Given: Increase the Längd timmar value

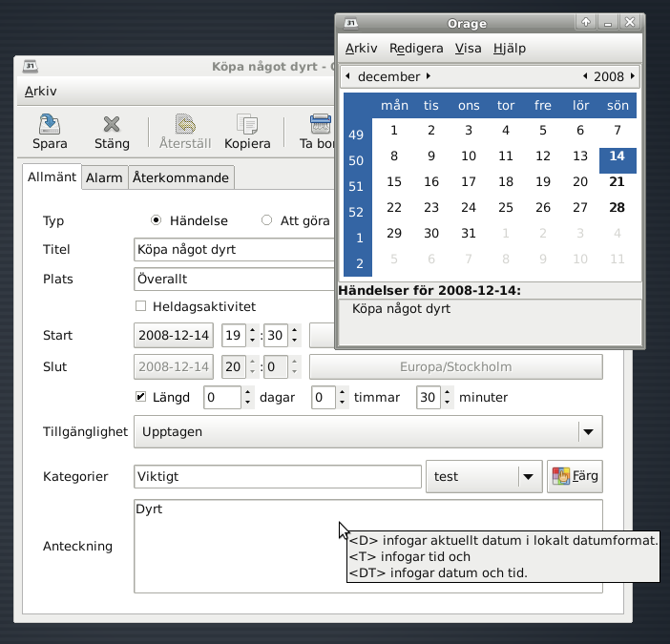Looking at the screenshot, I should (342, 392).
